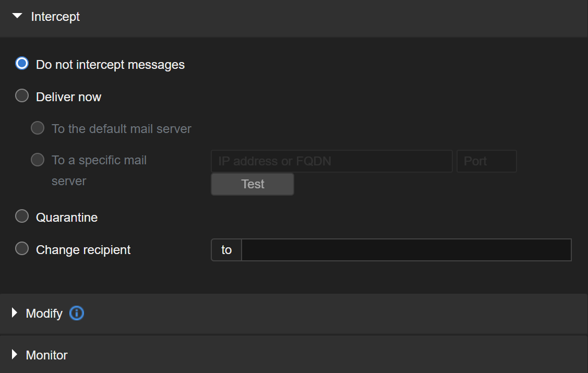Enable the Quarantine radio button

(22, 216)
